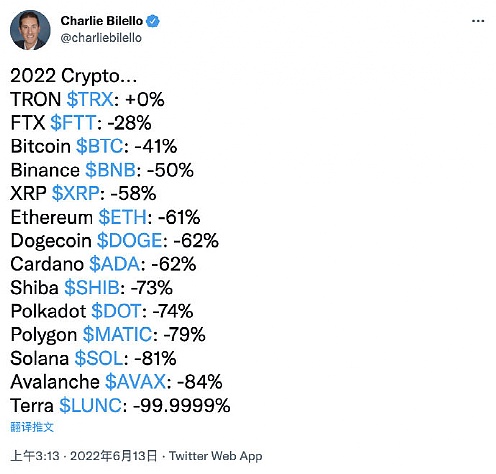
Task: Click the 翻译推文 translate tweet link
Action: click(32, 427)
